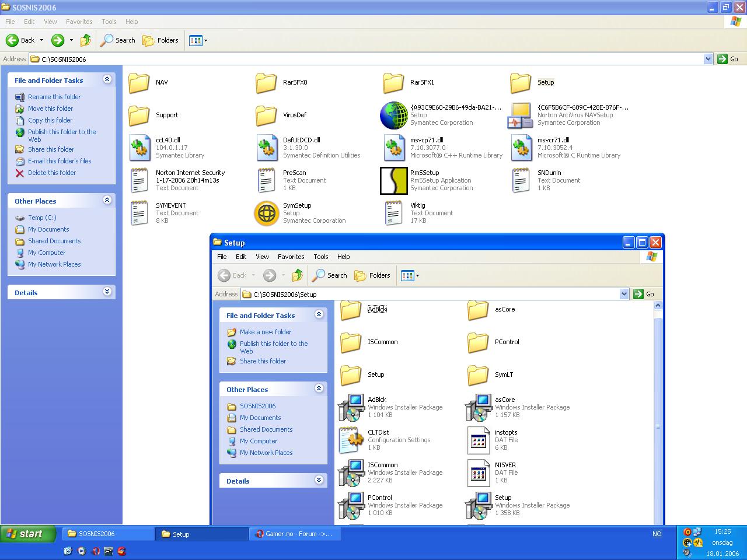Click Make a new folder link
This screenshot has width=747, height=560.
click(266, 332)
